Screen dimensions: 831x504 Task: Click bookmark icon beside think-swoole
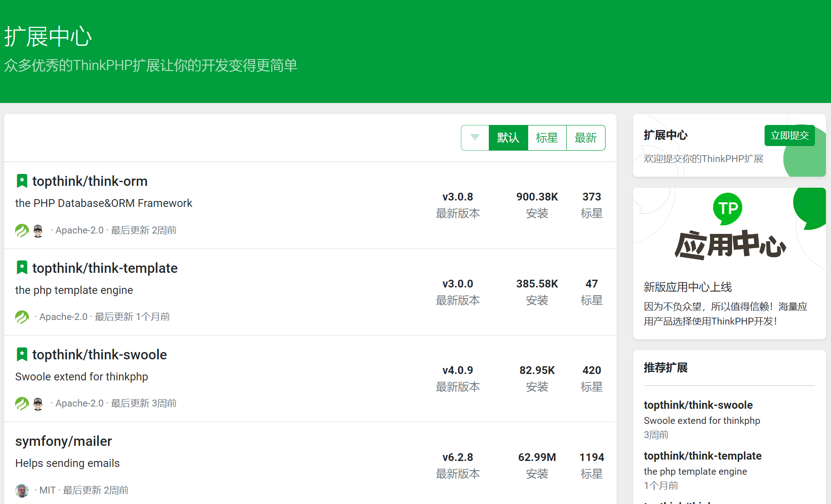22,354
